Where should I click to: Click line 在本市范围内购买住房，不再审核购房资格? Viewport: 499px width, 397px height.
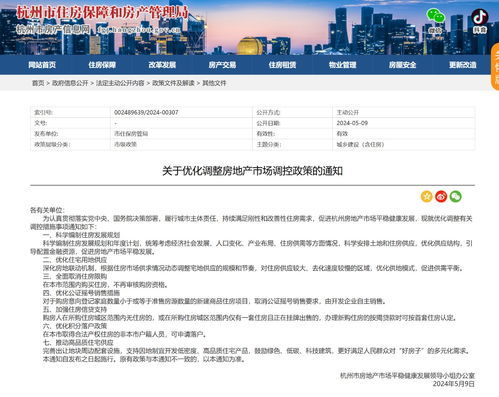105,285
